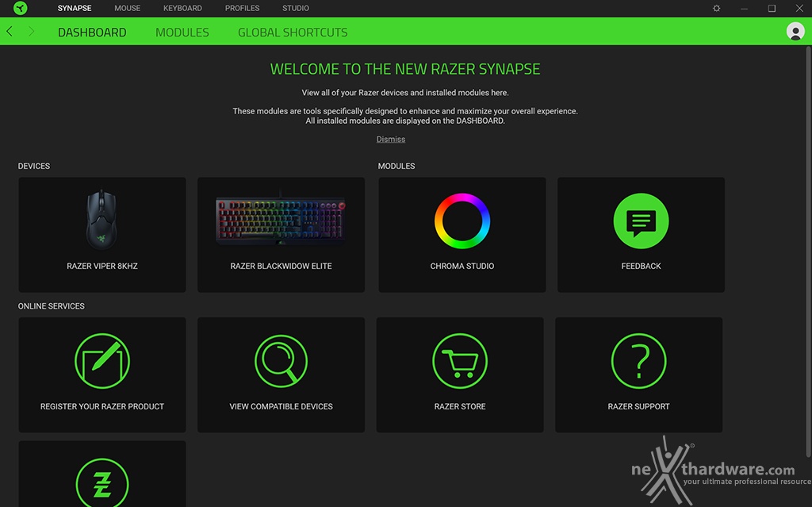Screen dimensions: 812x507
Task: Switch to the Global Shortcuts tab
Action: [293, 33]
